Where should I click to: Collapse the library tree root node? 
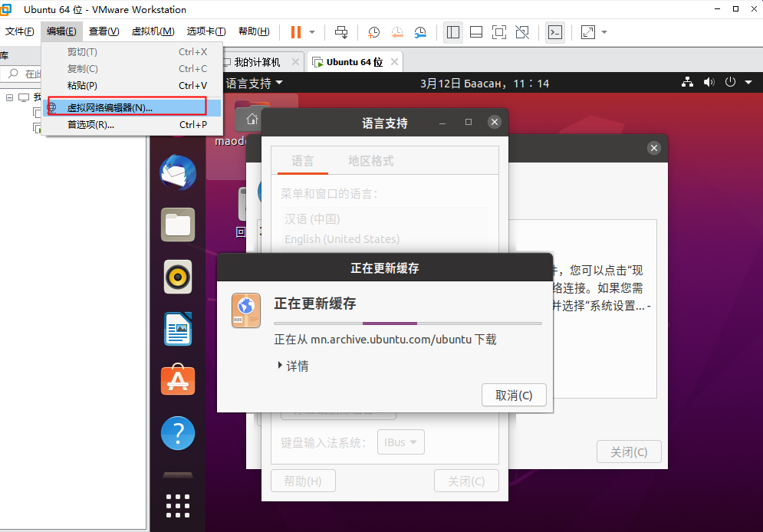9,98
